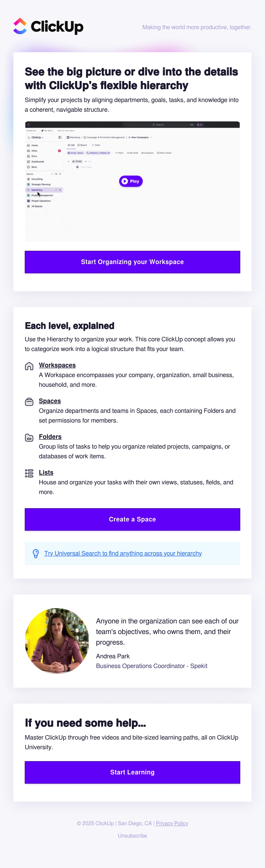Open the Lists link

point(46,472)
